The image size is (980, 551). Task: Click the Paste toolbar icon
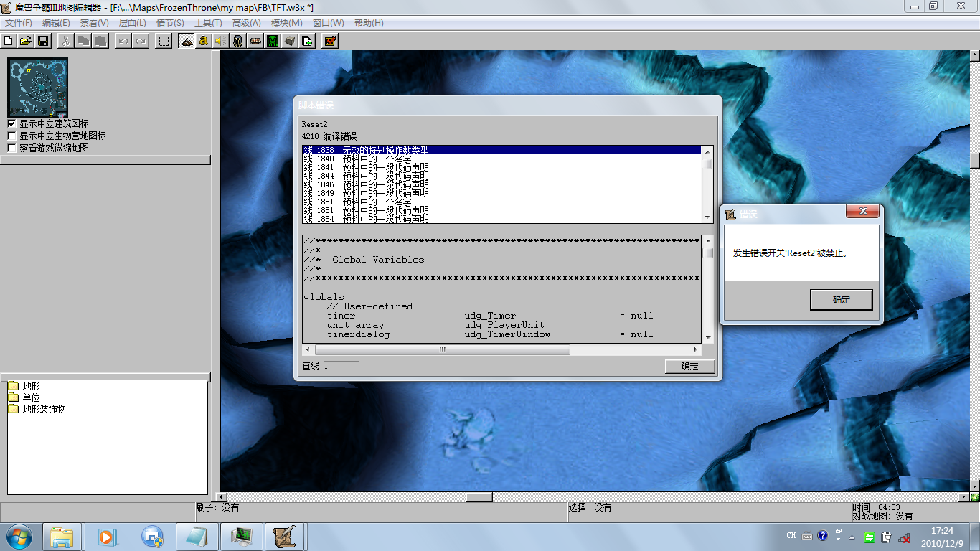[100, 41]
